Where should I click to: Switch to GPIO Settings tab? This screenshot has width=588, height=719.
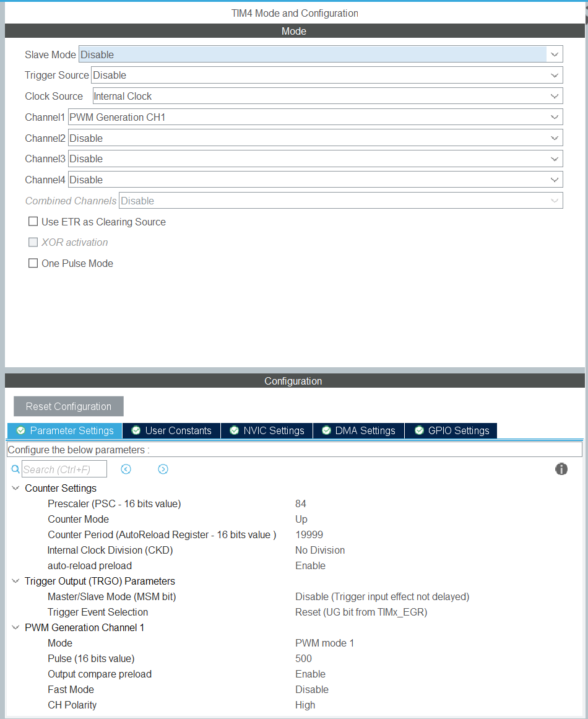click(451, 430)
